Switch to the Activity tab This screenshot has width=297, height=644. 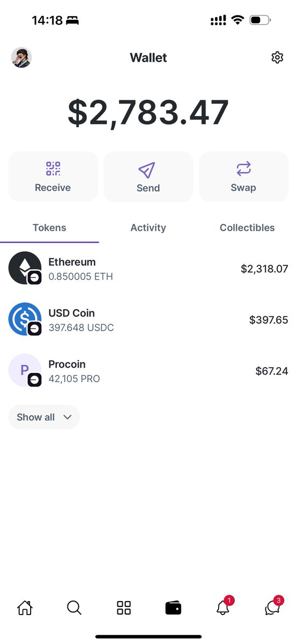pos(148,228)
